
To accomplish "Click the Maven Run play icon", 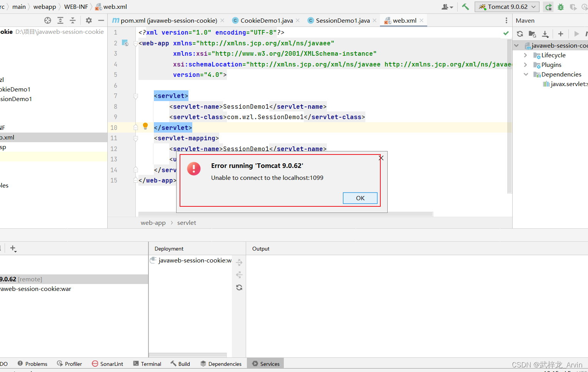I will tap(576, 34).
